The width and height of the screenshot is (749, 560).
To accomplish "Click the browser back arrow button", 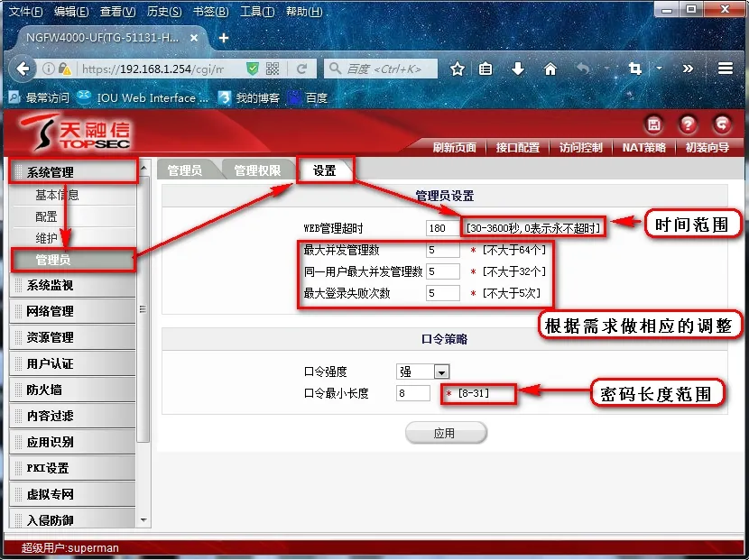I will [23, 69].
